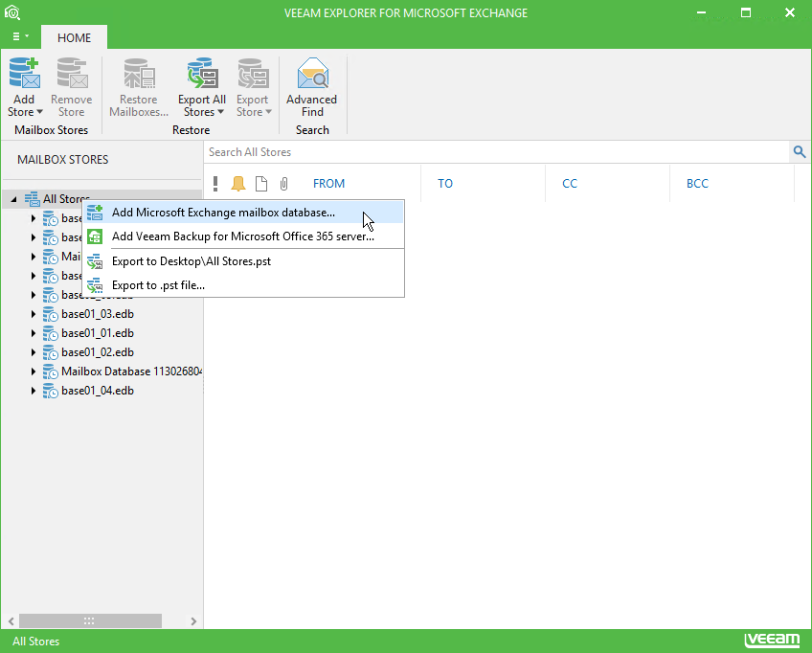812x653 pixels.
Task: Sort messages by BCC column
Action: click(697, 183)
